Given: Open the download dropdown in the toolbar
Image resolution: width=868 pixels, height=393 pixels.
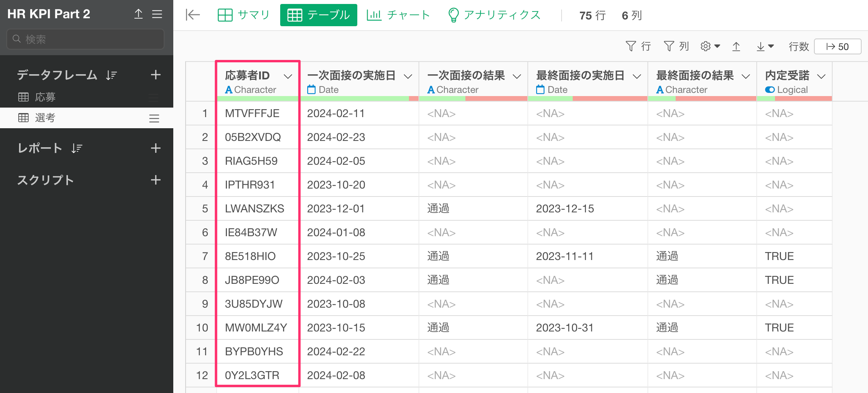Looking at the screenshot, I should click(x=765, y=46).
